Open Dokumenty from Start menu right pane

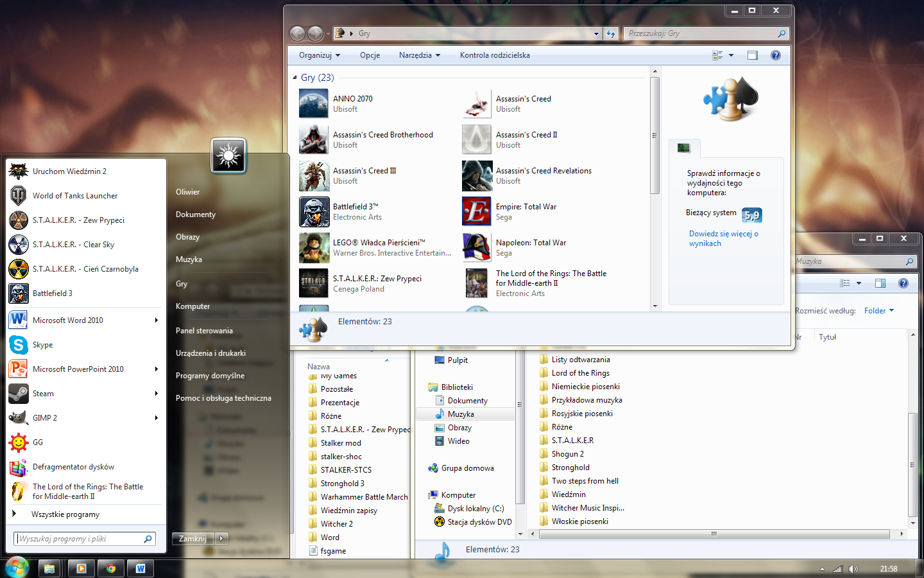(196, 215)
